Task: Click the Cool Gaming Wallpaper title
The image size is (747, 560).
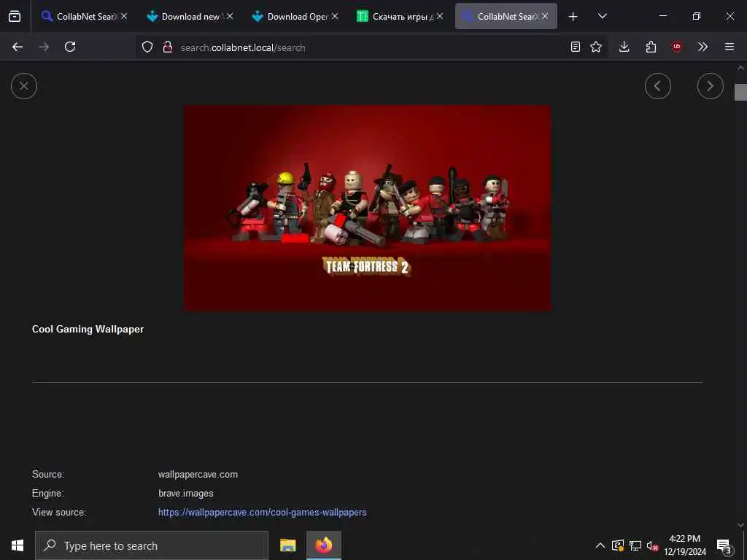Action: click(88, 329)
